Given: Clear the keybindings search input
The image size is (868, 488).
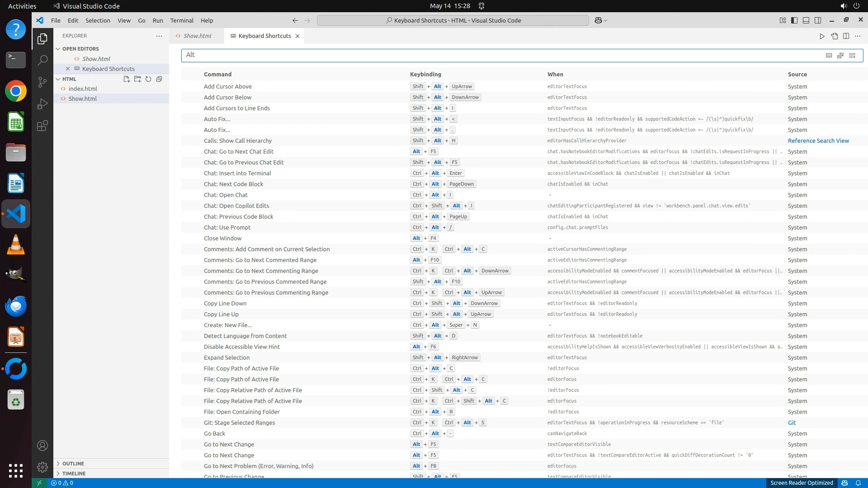Looking at the screenshot, I should click(x=852, y=56).
